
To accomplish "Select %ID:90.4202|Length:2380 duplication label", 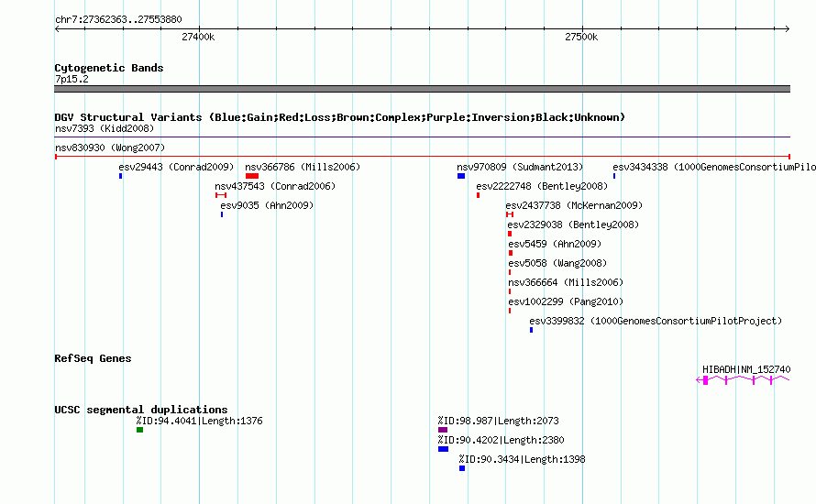I will tap(502, 440).
